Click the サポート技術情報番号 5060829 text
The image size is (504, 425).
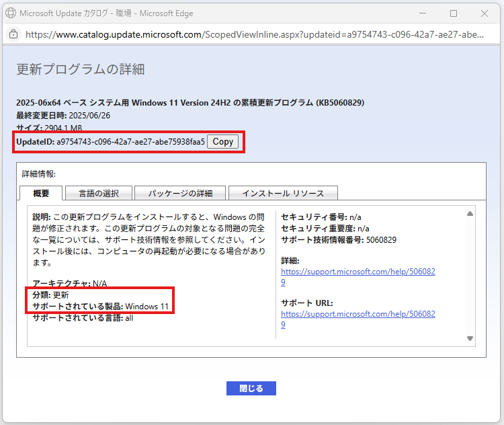pos(339,240)
